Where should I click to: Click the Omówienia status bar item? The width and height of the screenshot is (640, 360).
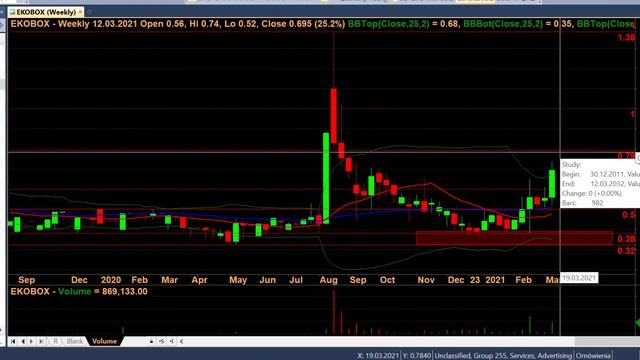(x=593, y=356)
